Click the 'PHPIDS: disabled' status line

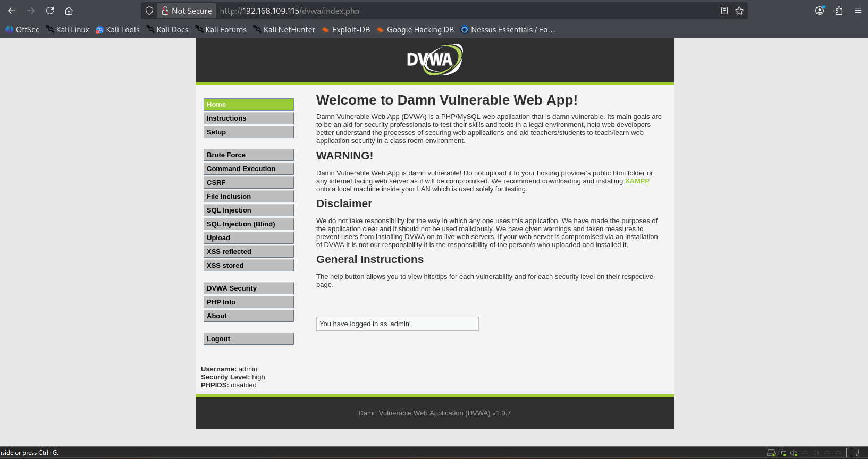pyautogui.click(x=229, y=385)
